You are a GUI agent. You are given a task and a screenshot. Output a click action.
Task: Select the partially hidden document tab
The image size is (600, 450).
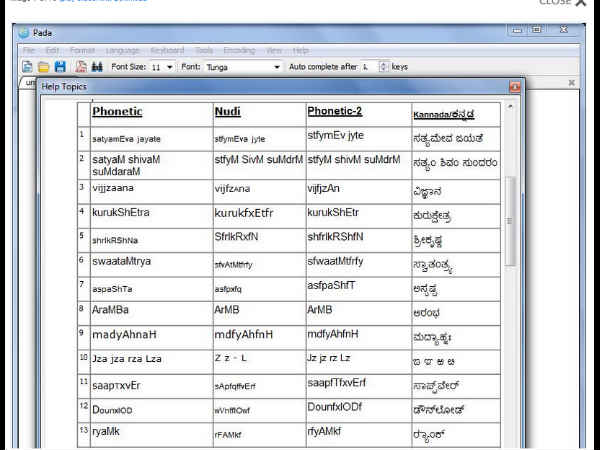click(29, 83)
